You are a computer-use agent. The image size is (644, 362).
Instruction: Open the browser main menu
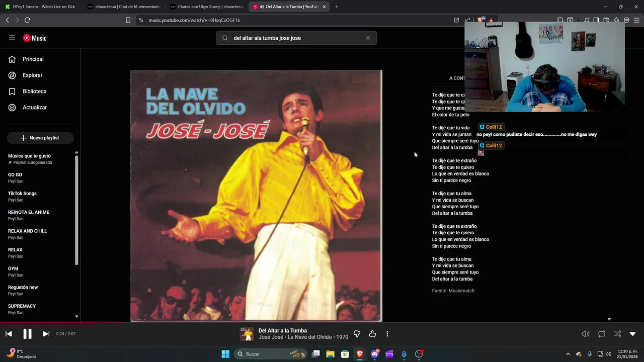pos(636,20)
